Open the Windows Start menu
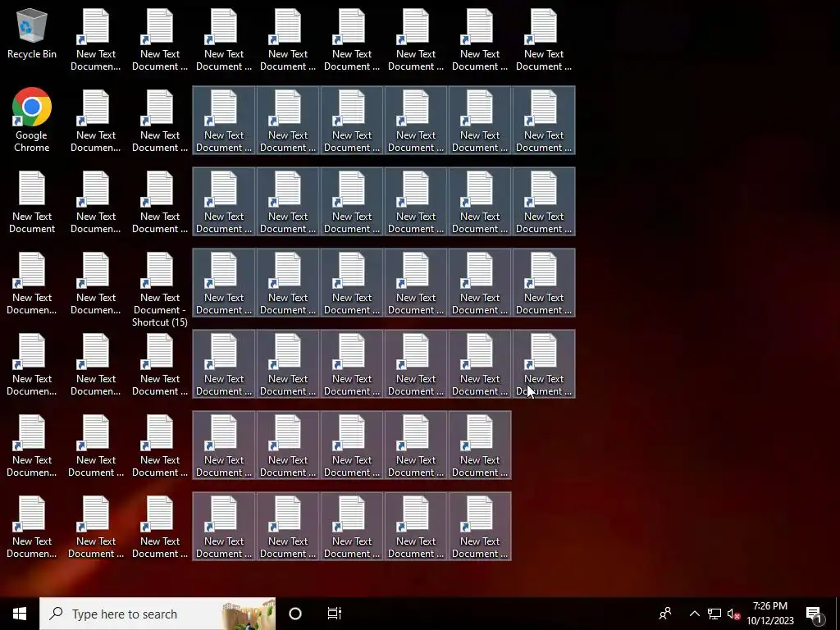 point(20,614)
